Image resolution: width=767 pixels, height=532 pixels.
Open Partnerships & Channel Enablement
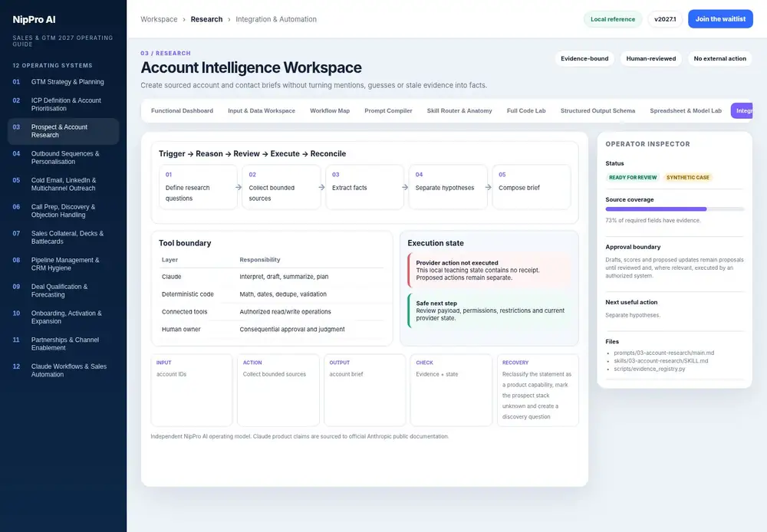coord(63,343)
